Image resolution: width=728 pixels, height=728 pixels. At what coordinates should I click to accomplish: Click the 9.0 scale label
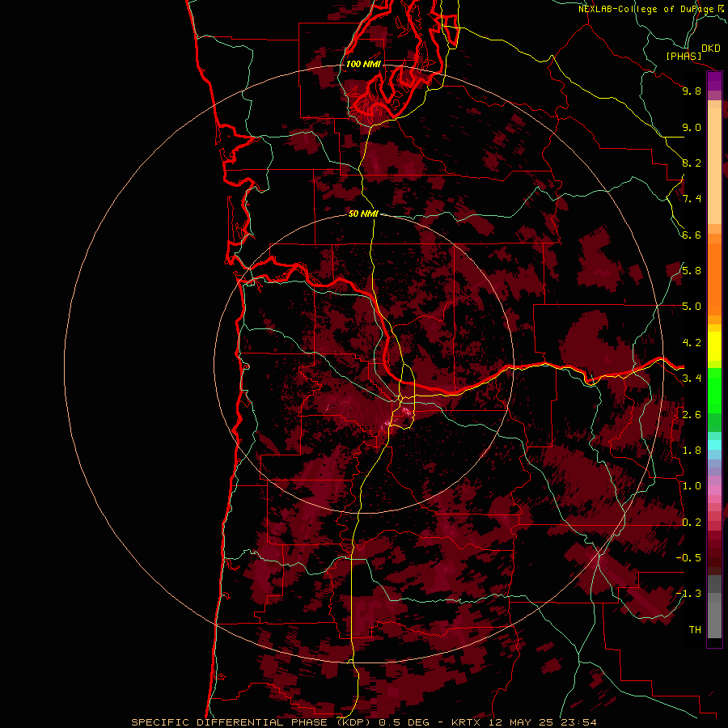click(692, 127)
